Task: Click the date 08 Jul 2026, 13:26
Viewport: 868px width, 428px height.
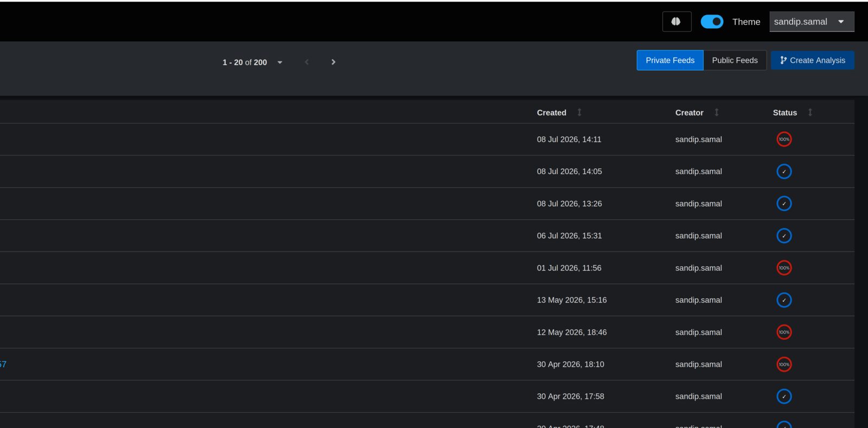Action: point(570,204)
